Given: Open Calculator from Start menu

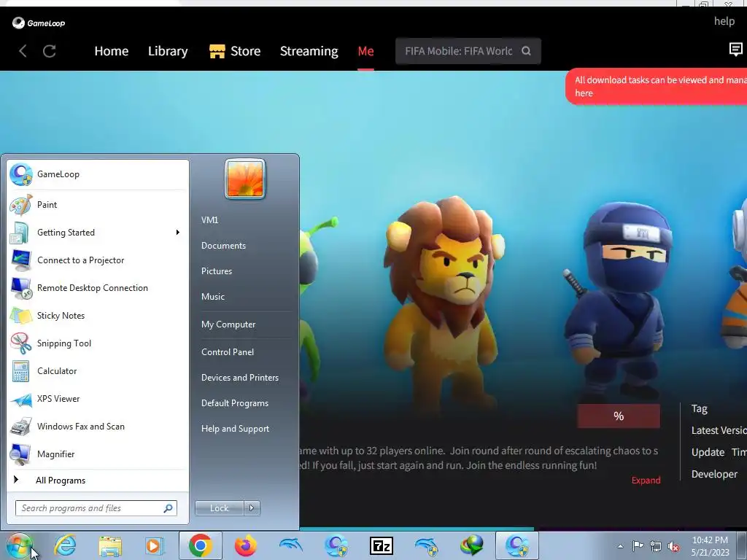Looking at the screenshot, I should tap(98, 371).
